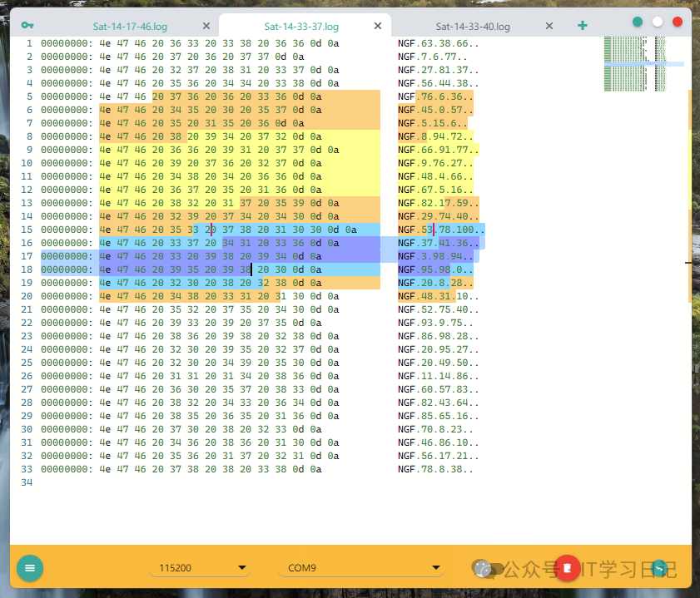Open the 115200 baud rate dropdown
Image resolution: width=700 pixels, height=598 pixels.
tap(200, 568)
